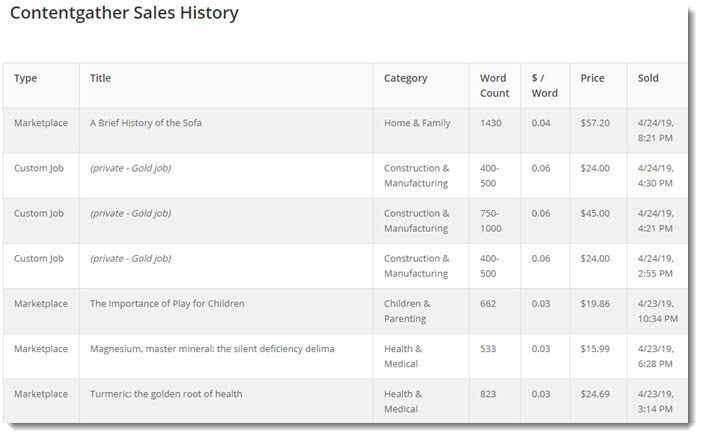The image size is (703, 438).
Task: Sort by the Price column header
Action: [x=592, y=78]
